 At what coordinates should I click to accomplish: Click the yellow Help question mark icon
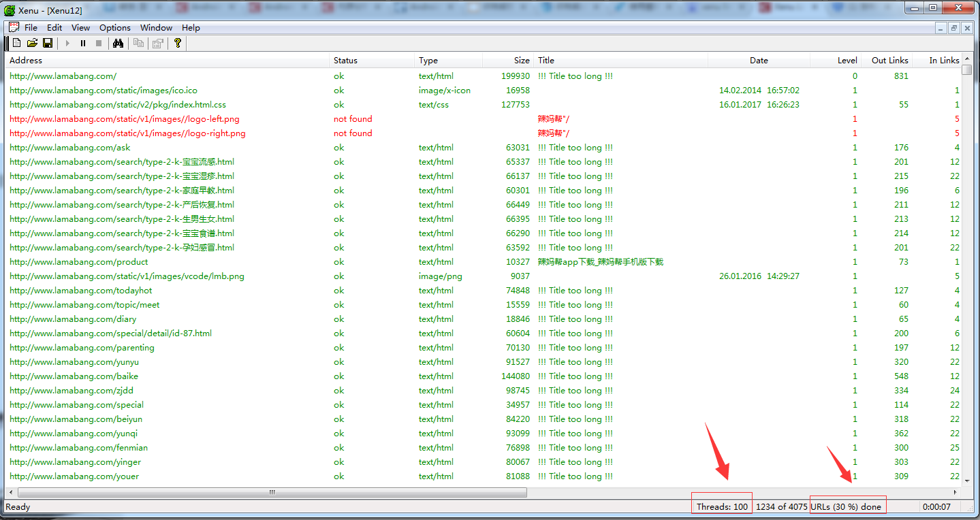coord(178,43)
